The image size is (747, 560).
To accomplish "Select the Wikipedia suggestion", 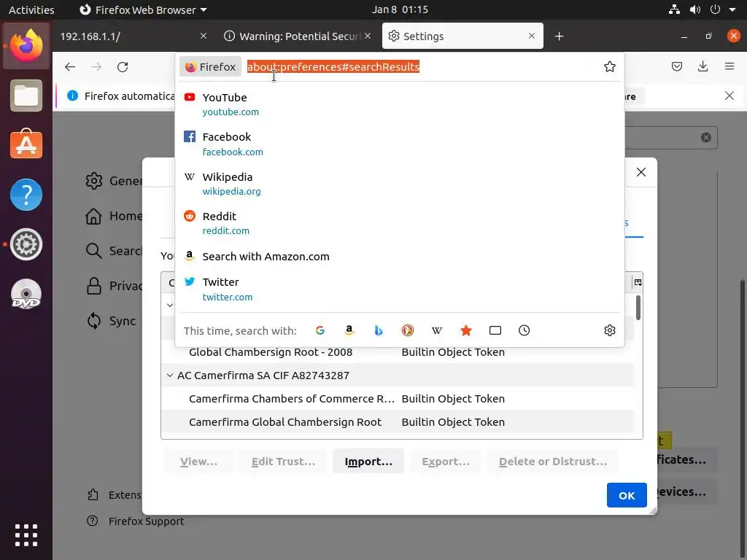I will tap(399, 183).
